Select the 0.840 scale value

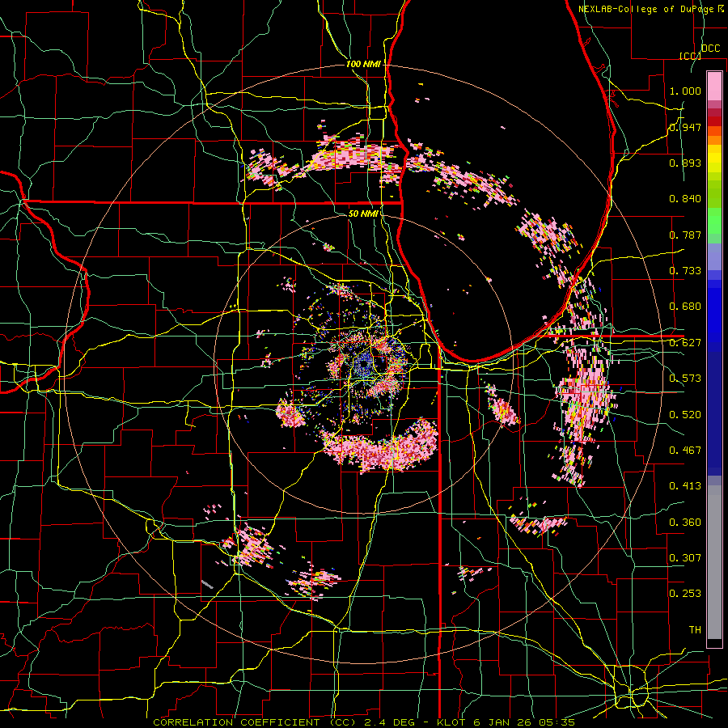pyautogui.click(x=685, y=199)
